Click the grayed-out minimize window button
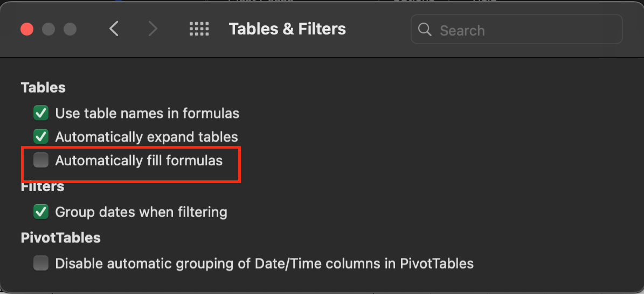This screenshot has width=644, height=294. [x=49, y=29]
